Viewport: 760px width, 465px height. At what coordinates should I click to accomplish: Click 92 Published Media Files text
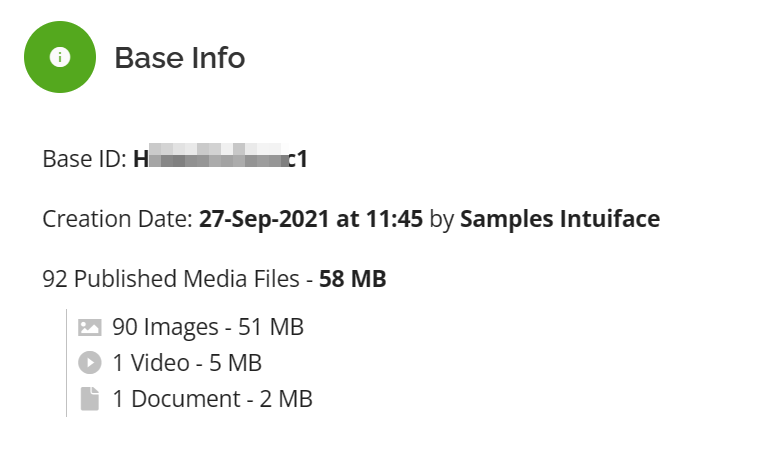click(x=171, y=279)
